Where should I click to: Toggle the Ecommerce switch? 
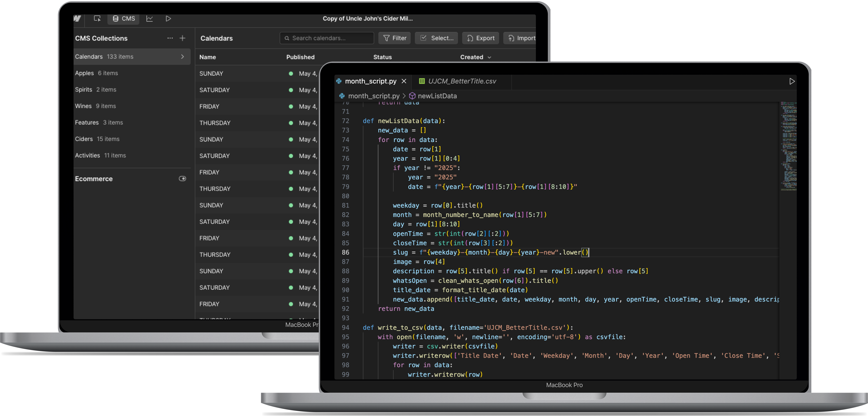(182, 178)
